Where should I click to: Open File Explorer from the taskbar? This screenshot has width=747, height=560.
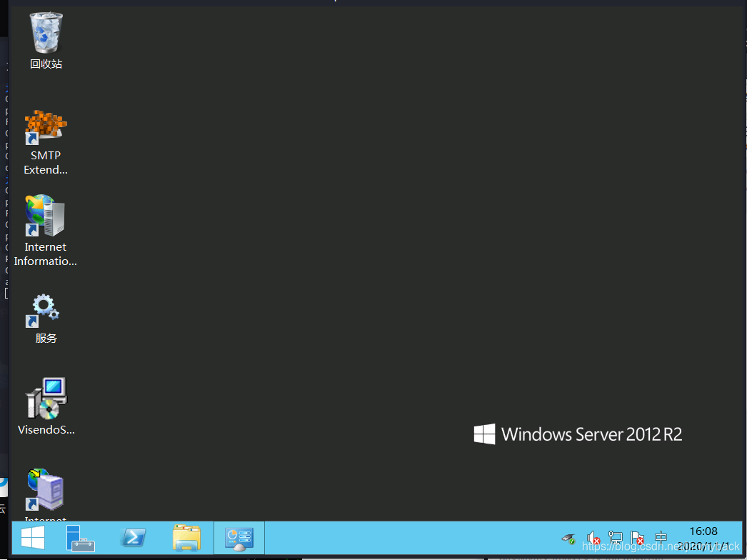tap(186, 538)
